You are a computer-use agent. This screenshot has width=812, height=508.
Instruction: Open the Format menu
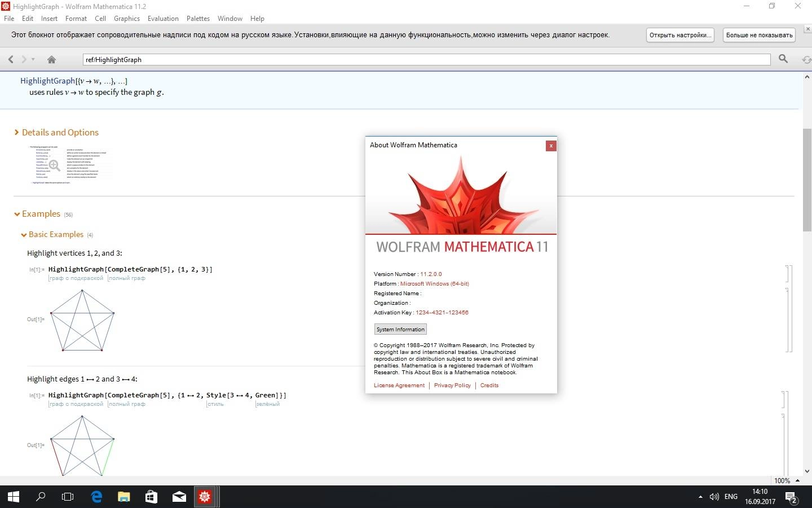click(76, 18)
